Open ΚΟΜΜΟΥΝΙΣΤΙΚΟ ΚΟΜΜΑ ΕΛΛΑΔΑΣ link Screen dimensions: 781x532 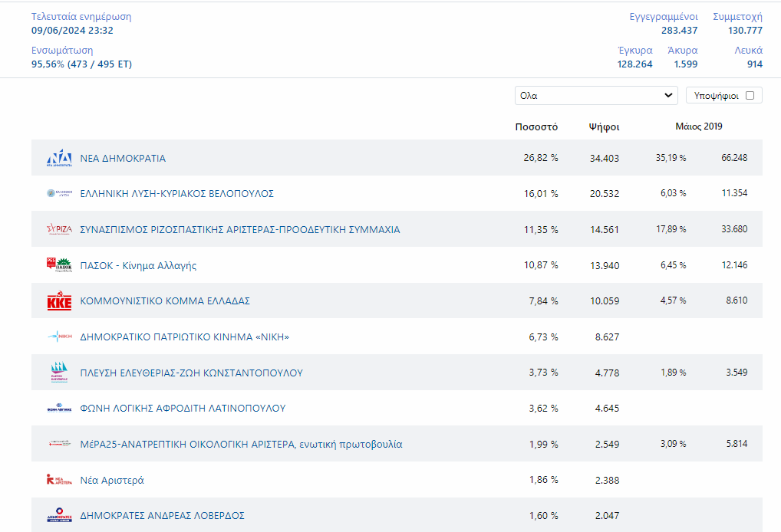165,300
